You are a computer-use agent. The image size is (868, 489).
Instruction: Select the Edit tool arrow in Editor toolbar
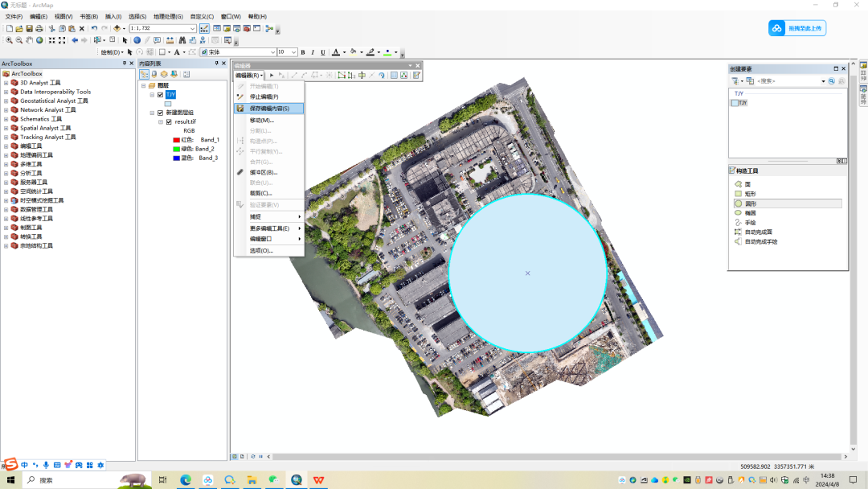pyautogui.click(x=272, y=76)
